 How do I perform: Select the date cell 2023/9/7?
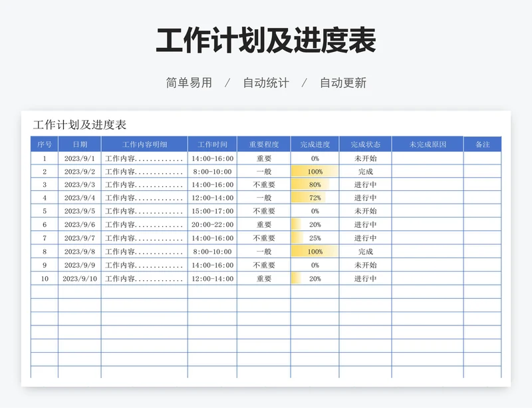pyautogui.click(x=80, y=238)
